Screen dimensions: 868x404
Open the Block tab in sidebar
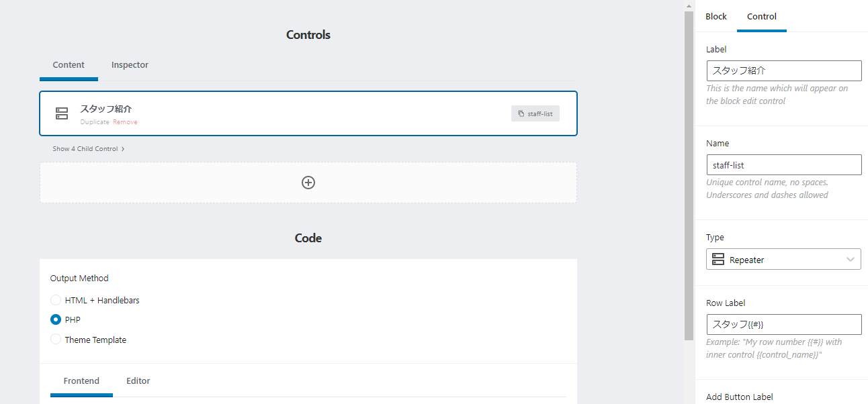pyautogui.click(x=716, y=17)
